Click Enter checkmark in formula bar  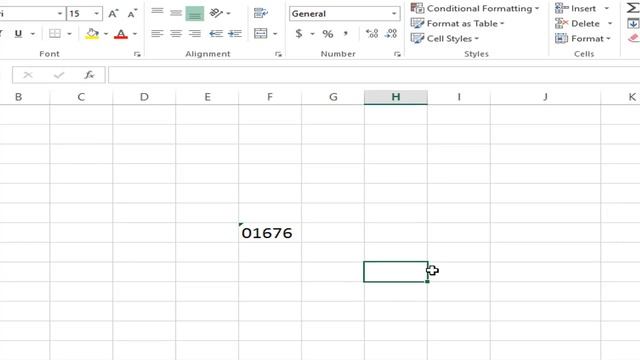(59, 75)
